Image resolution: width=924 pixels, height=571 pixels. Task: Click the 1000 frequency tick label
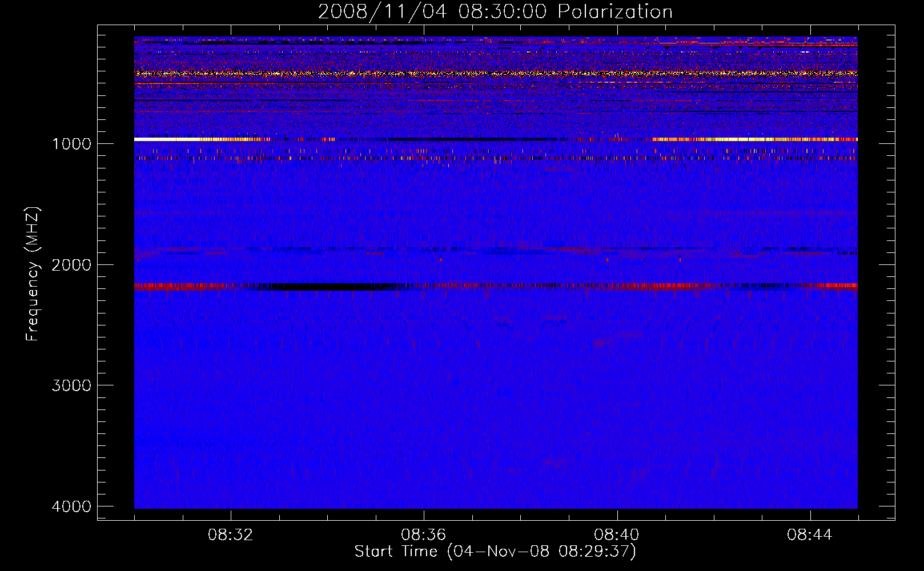(x=71, y=143)
